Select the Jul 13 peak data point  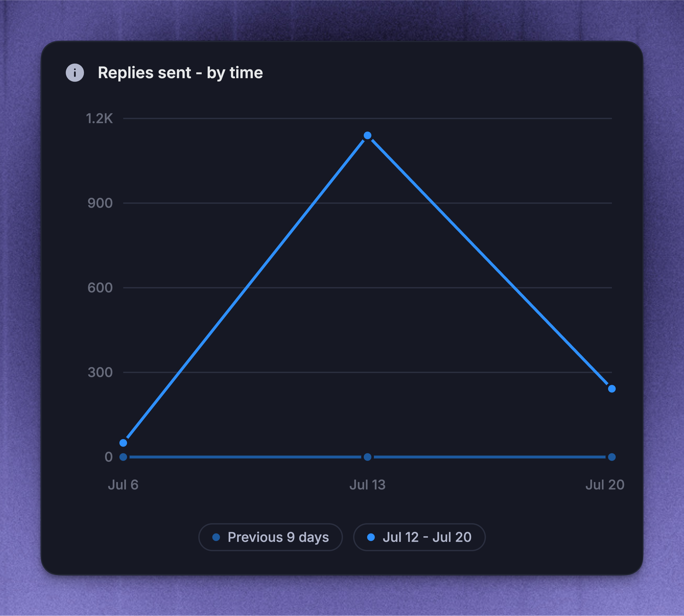pos(368,136)
